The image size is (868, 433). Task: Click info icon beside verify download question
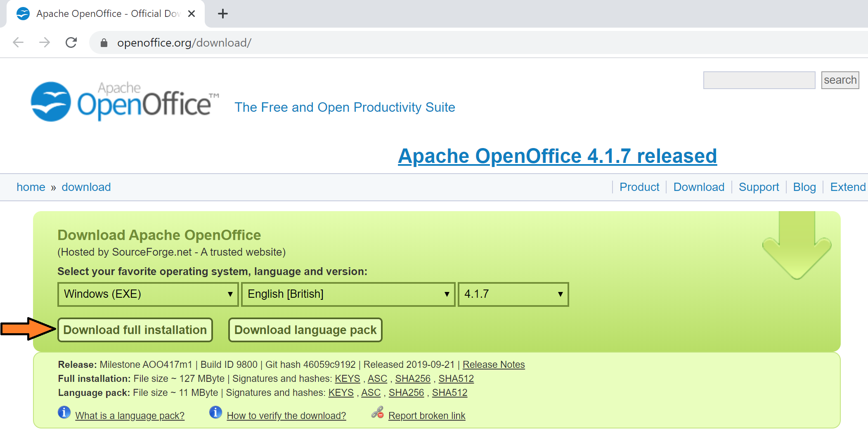215,412
